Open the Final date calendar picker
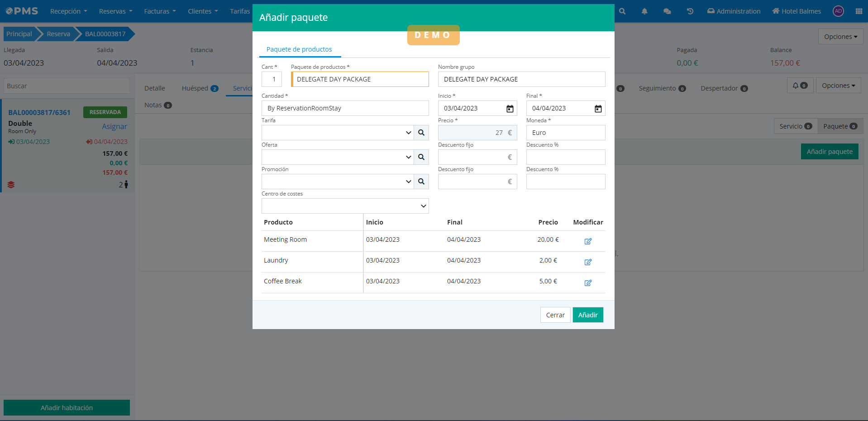The width and height of the screenshot is (868, 421). point(598,109)
